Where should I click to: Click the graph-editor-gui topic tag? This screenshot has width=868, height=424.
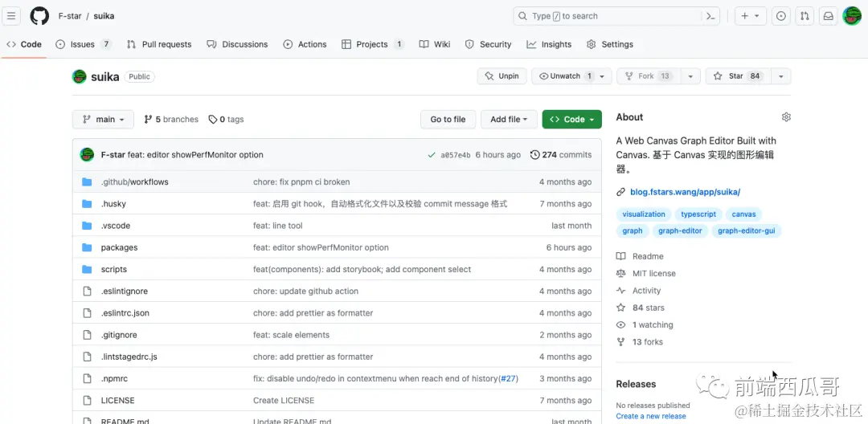(746, 231)
